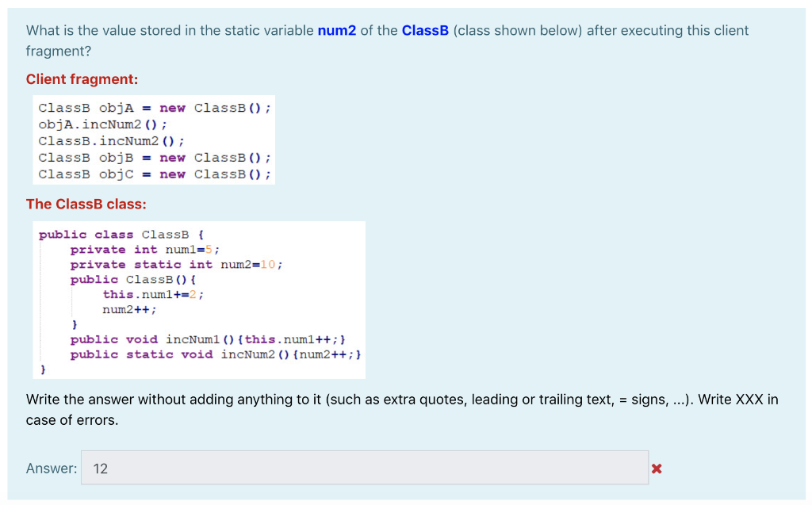
Task: Click the red X incorrect-answer icon
Action: tap(657, 468)
